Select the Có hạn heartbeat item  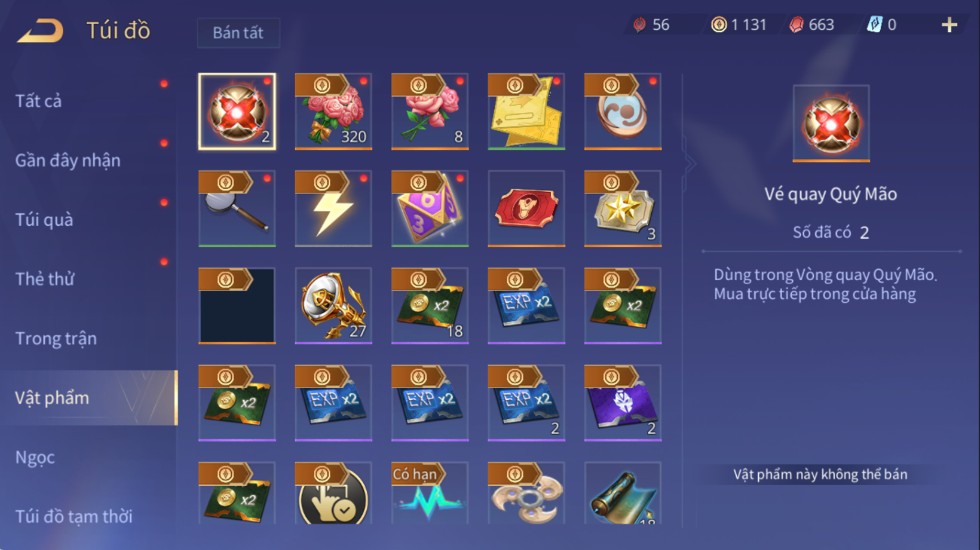(430, 493)
